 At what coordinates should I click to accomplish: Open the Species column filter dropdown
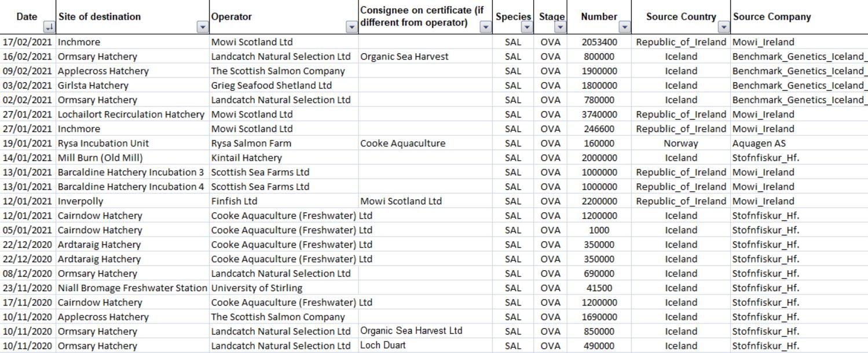pyautogui.click(x=526, y=27)
